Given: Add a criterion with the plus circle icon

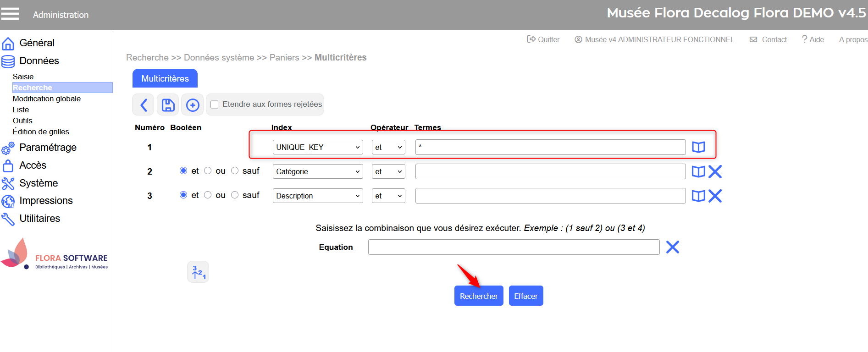Looking at the screenshot, I should pos(193,105).
